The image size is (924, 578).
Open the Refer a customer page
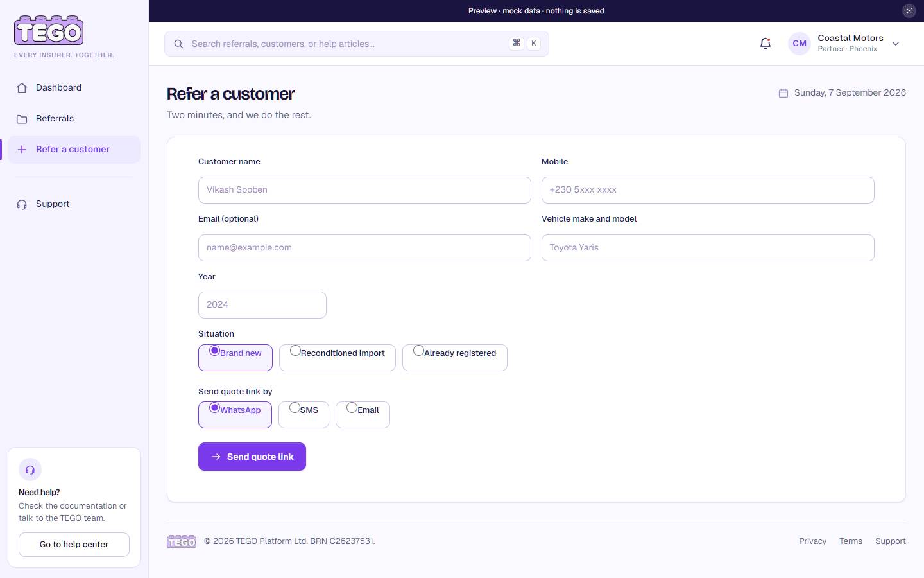[74, 150]
